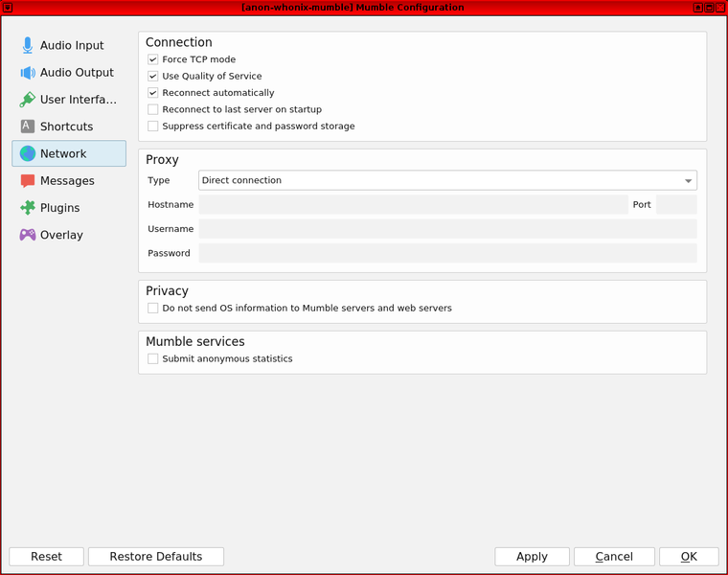The image size is (728, 575).
Task: Click the Audio Input microphone icon
Action: pyautogui.click(x=28, y=46)
